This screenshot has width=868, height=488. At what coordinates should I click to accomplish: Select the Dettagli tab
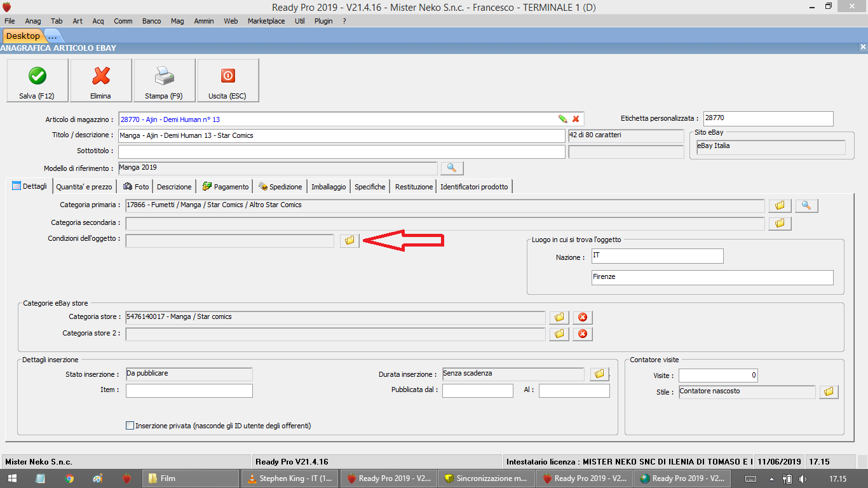(x=29, y=186)
